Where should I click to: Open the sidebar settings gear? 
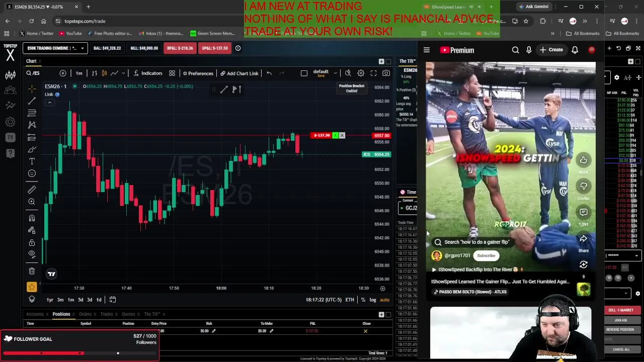pos(10,122)
